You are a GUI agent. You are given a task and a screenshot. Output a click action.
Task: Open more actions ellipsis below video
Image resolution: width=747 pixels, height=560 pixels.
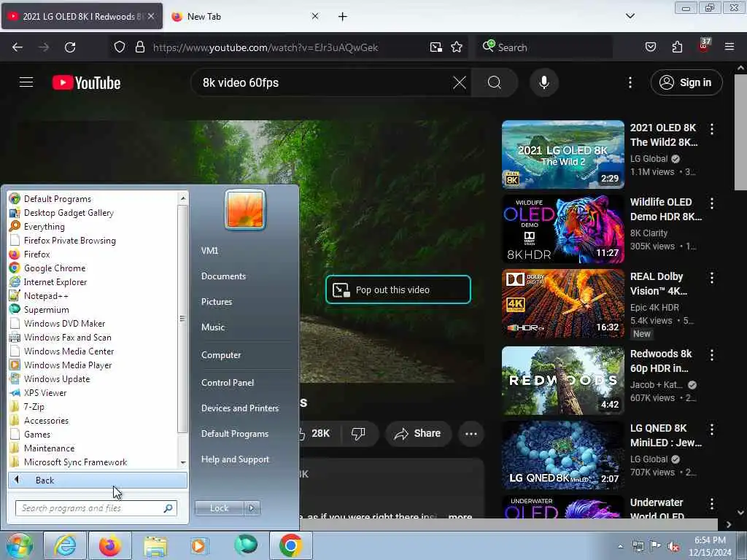click(471, 434)
